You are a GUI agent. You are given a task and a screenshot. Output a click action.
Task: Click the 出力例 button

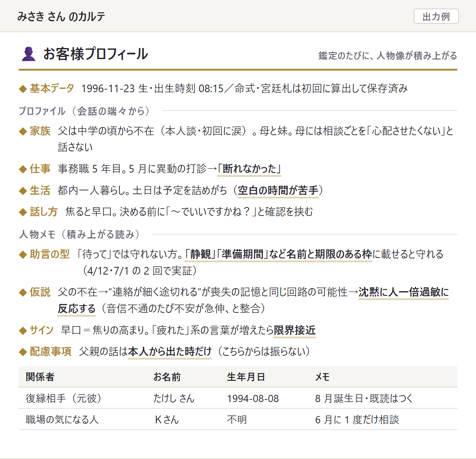click(436, 17)
